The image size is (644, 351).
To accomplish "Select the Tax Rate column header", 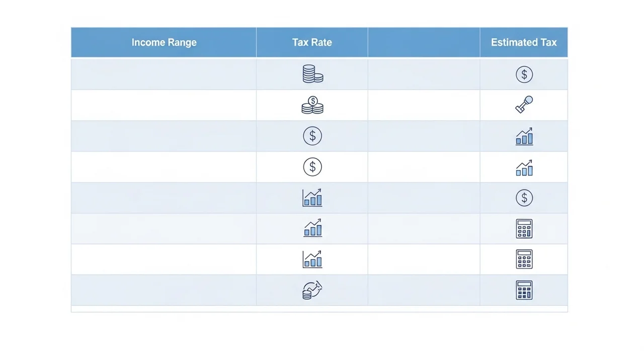I will [x=312, y=42].
